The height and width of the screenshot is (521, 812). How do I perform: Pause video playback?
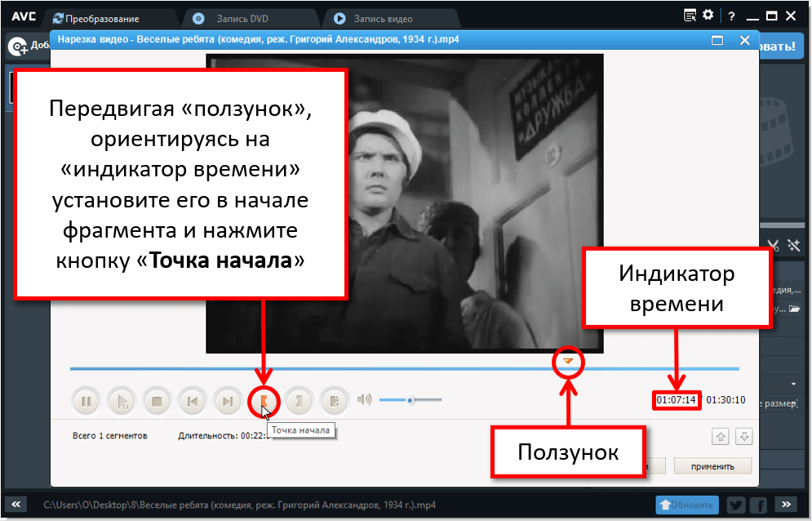86,401
